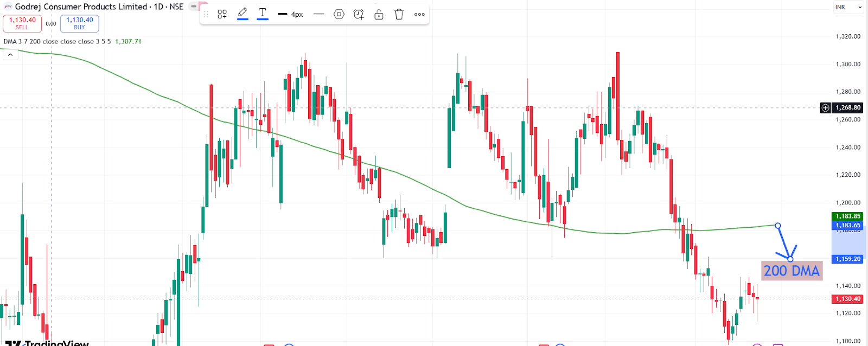Open the three-dots more options menu

[419, 15]
